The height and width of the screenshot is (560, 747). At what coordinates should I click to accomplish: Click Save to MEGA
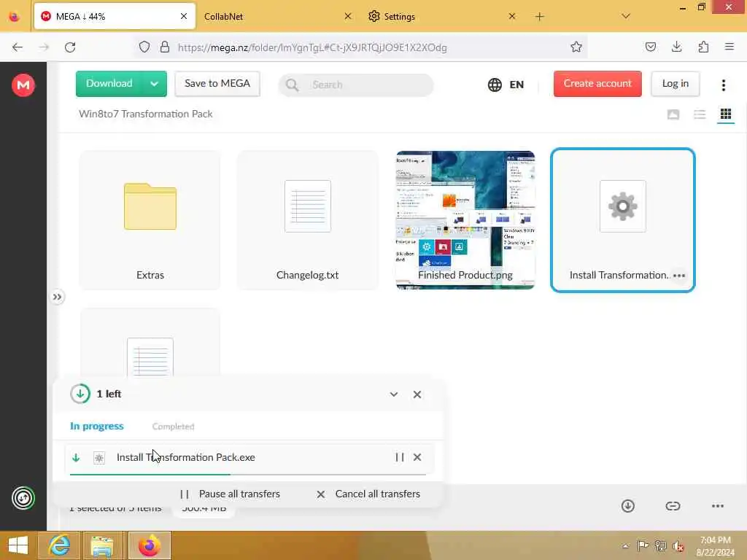point(217,83)
